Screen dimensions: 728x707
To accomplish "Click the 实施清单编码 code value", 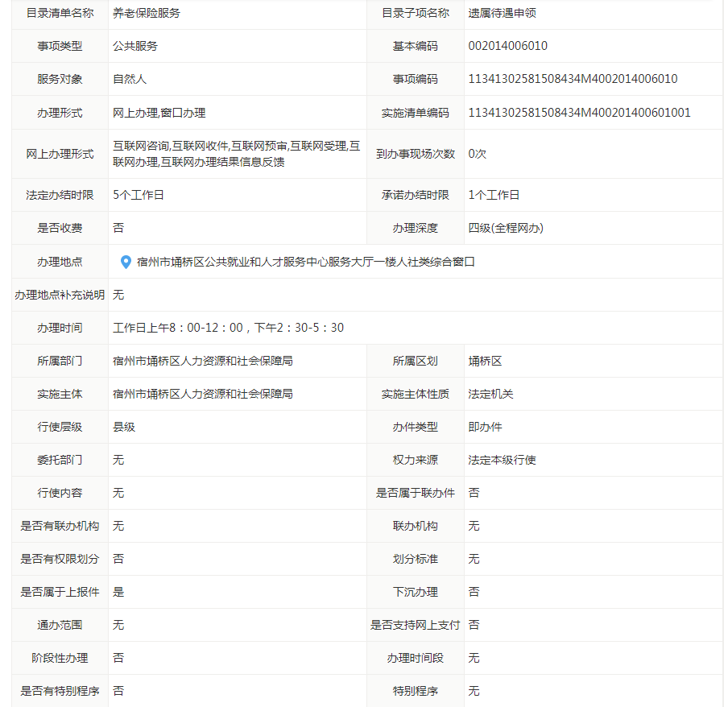I will coord(579,113).
